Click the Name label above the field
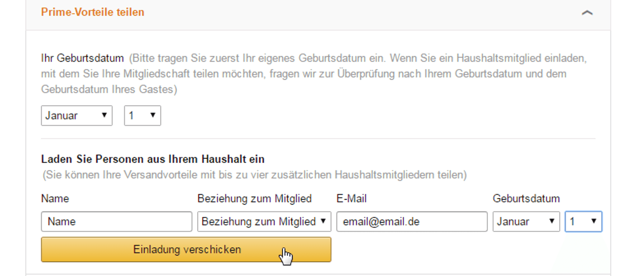 coord(55,199)
